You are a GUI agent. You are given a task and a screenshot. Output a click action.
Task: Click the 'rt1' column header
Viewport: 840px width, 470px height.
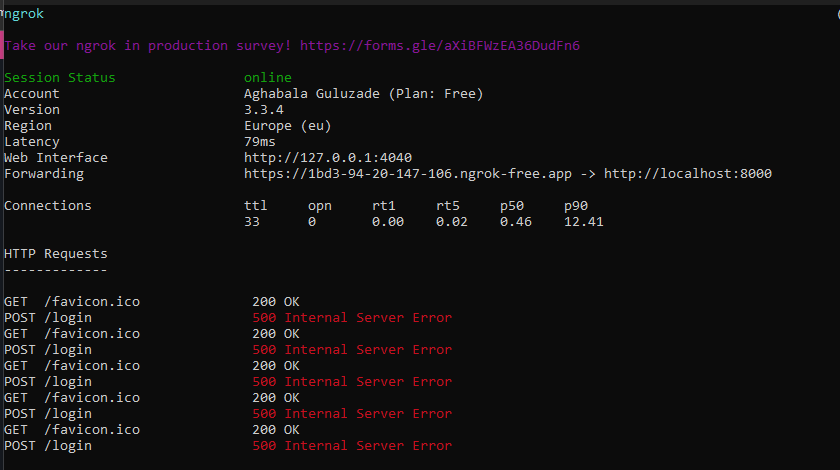click(384, 206)
